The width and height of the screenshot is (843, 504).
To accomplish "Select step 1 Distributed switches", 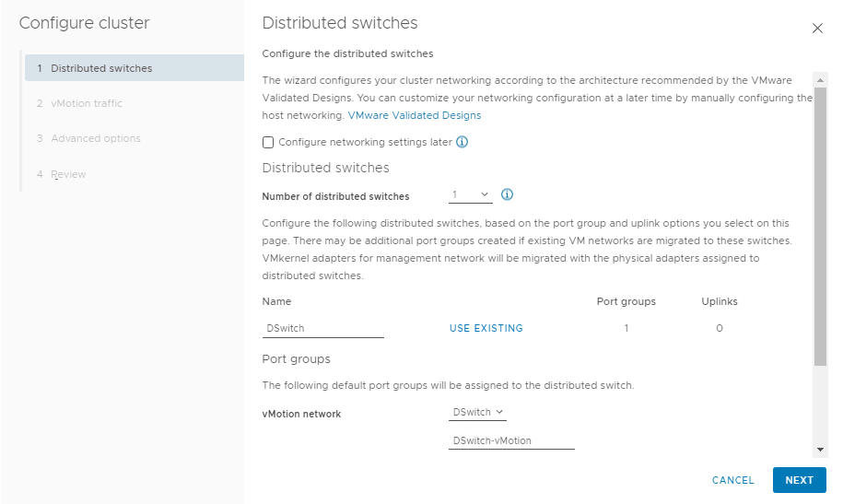I will pos(135,68).
